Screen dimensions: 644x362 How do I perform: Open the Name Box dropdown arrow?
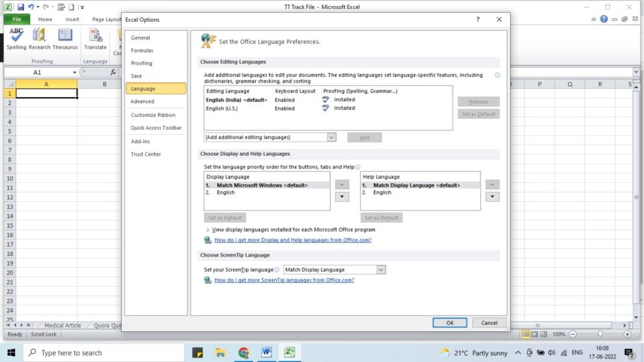pyautogui.click(x=75, y=72)
